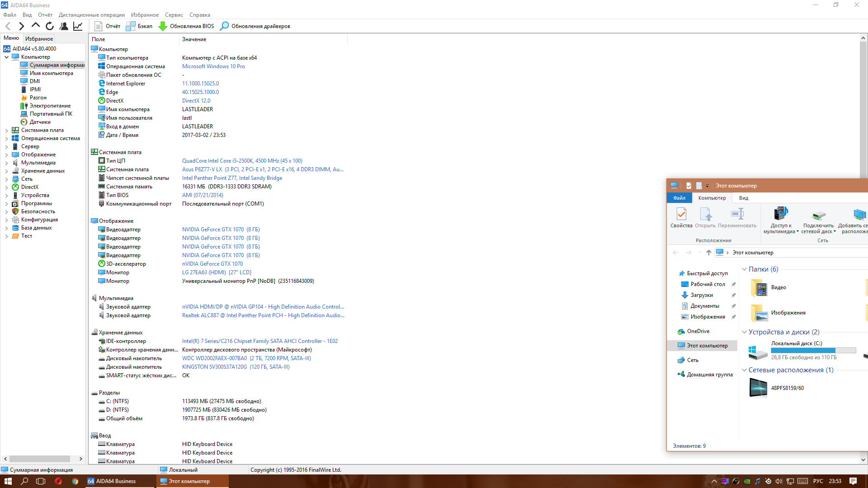Collapse the Компьютер tree node
The image size is (868, 488).
pyautogui.click(x=6, y=57)
